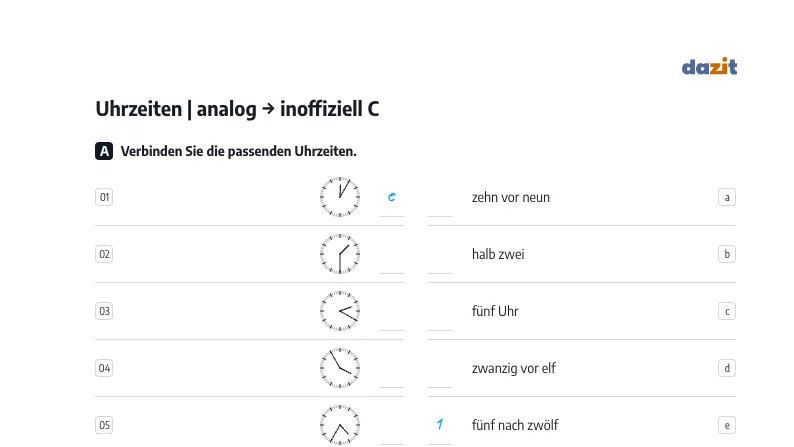The width and height of the screenshot is (794, 447).
Task: Click the text 'fünf nach zwölf'
Action: pos(514,425)
